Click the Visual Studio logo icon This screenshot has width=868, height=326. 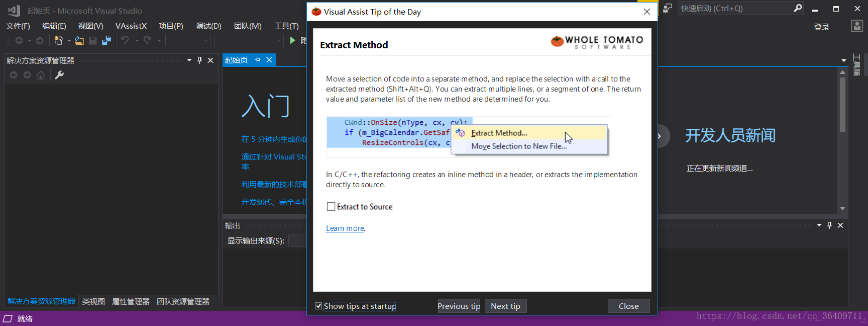(14, 10)
